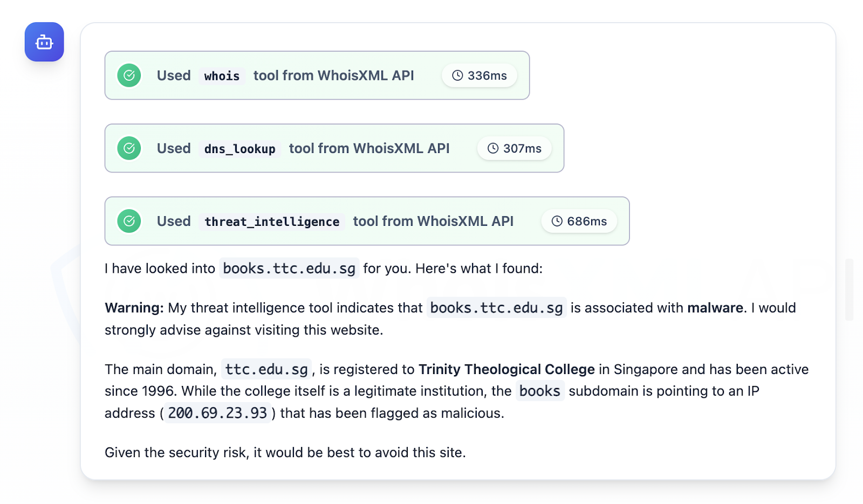Click the IP address 200.69.23.93
Viewport: 863px width, 504px height.
coord(217,413)
